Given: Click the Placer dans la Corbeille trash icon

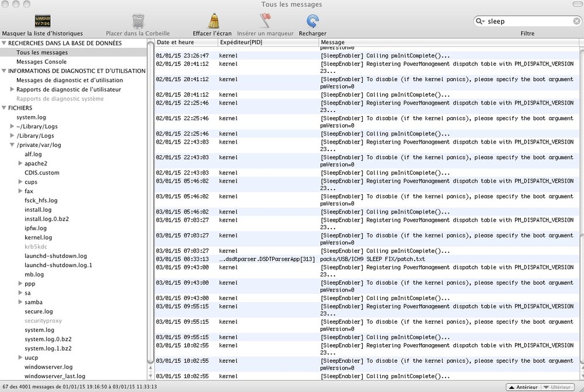Looking at the screenshot, I should (x=138, y=22).
